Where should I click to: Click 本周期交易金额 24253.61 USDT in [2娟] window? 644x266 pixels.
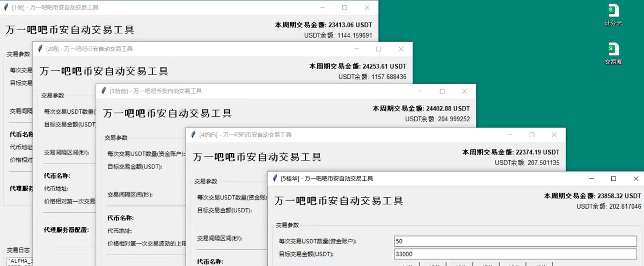tap(358, 66)
